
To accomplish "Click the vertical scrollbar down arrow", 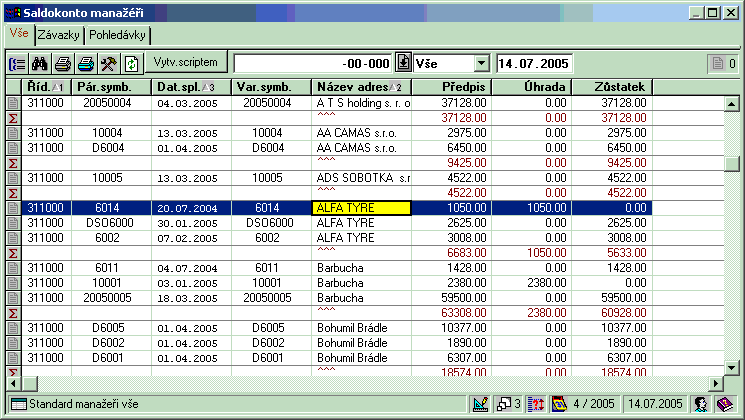I will (733, 368).
